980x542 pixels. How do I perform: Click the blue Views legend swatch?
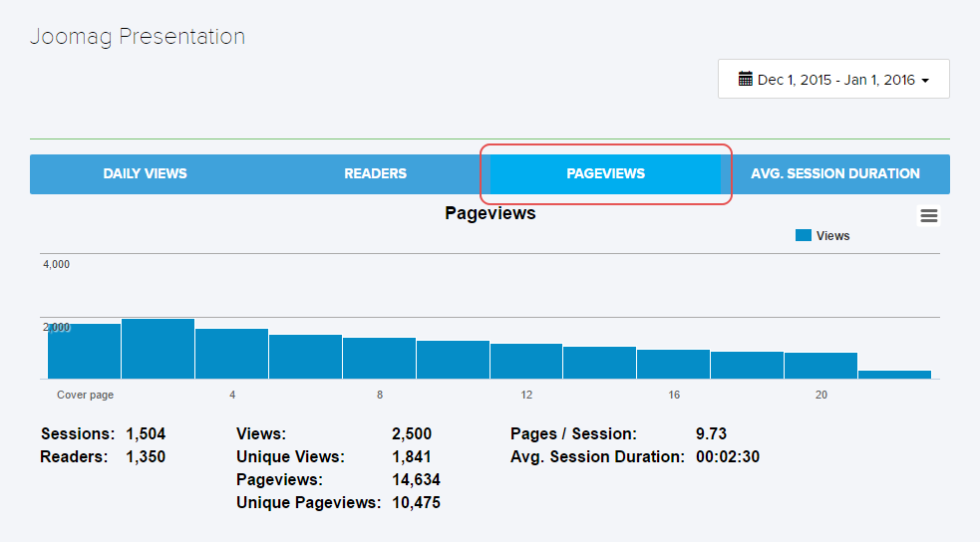click(x=804, y=236)
